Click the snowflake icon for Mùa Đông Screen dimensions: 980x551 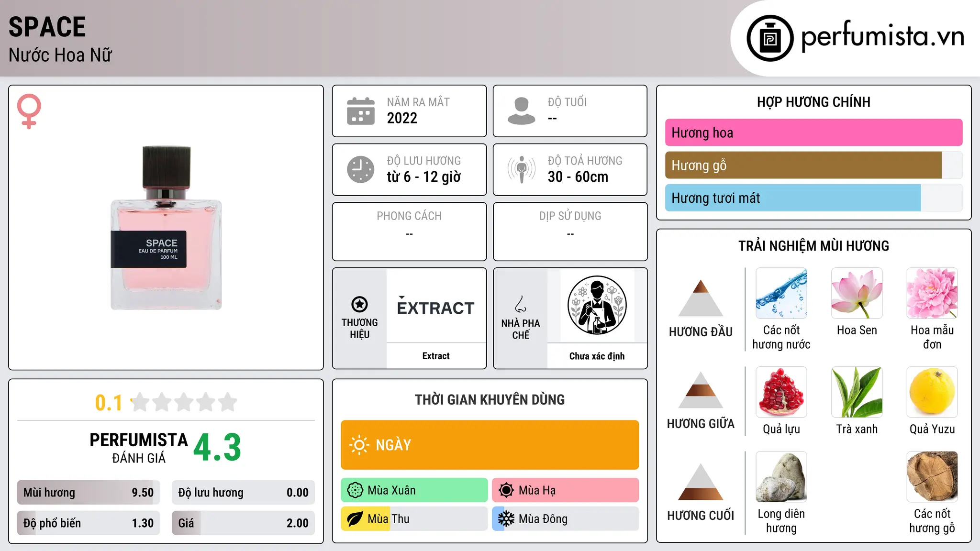(x=506, y=519)
